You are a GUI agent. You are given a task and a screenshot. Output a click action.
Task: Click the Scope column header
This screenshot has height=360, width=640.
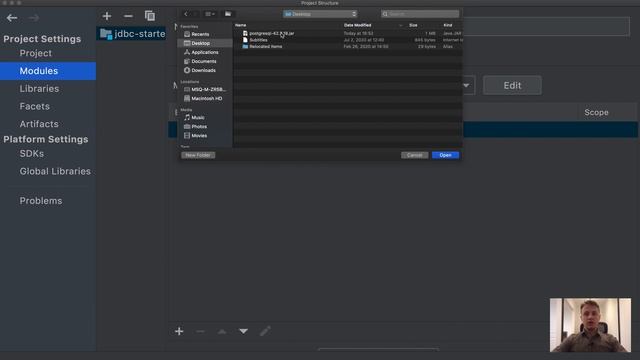596,112
